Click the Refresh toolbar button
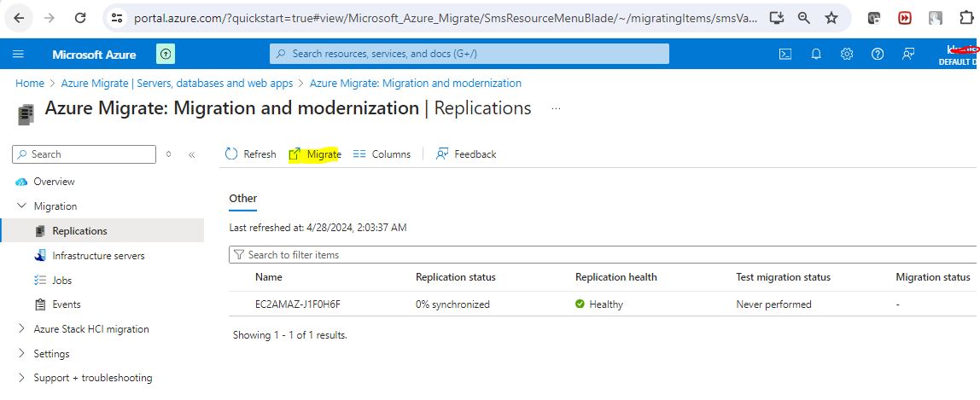 [250, 154]
